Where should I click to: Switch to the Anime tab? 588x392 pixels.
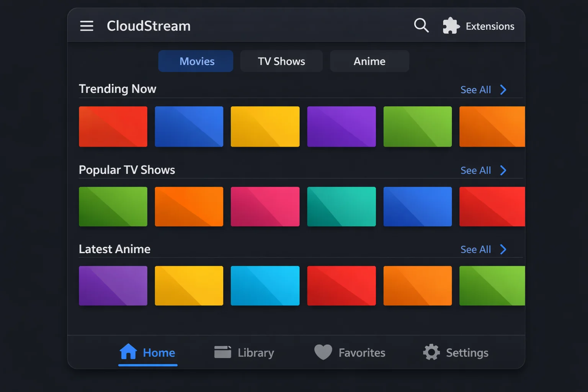(369, 61)
